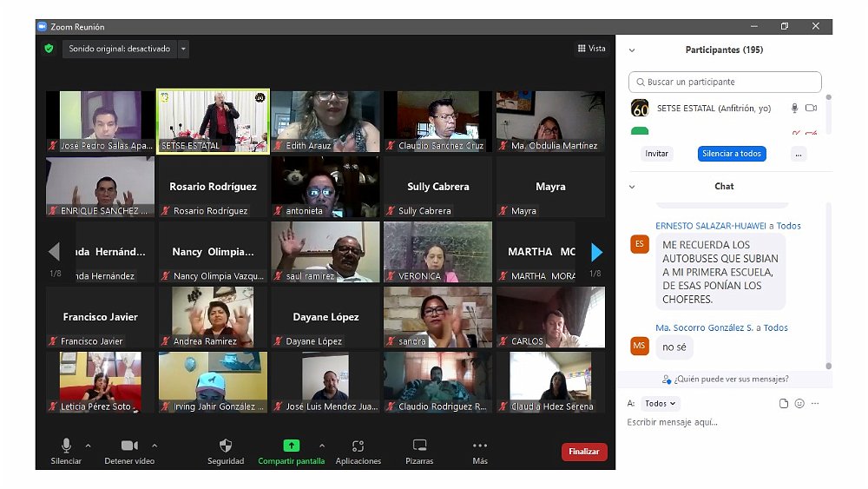The width and height of the screenshot is (868, 489).
Task: Open the participants panel three-dot options menu
Action: point(799,154)
